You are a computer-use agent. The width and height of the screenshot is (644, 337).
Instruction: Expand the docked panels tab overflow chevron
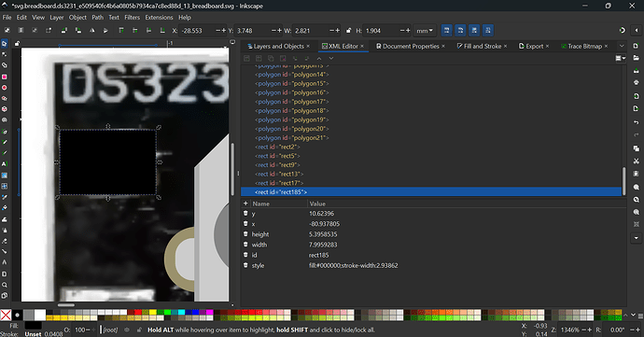coord(622,46)
